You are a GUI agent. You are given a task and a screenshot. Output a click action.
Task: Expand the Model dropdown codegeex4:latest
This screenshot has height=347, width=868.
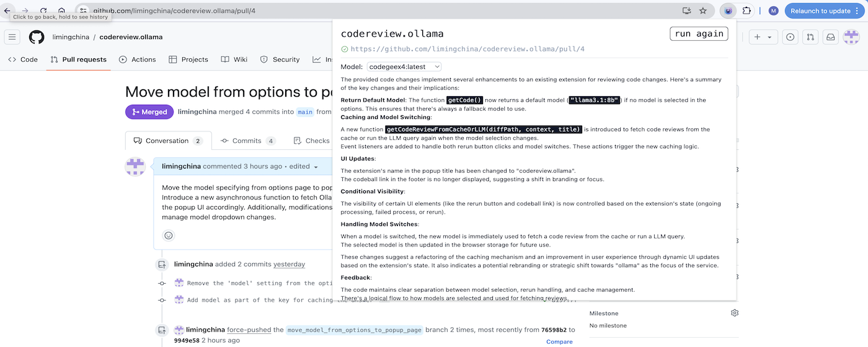click(x=404, y=66)
